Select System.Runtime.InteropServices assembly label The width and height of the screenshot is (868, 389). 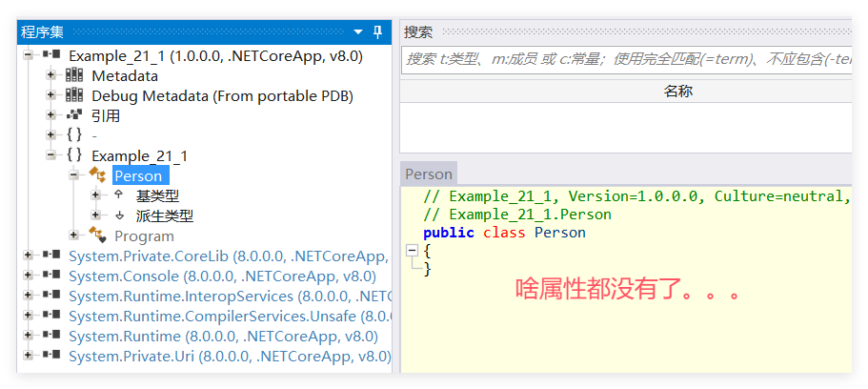pyautogui.click(x=231, y=296)
